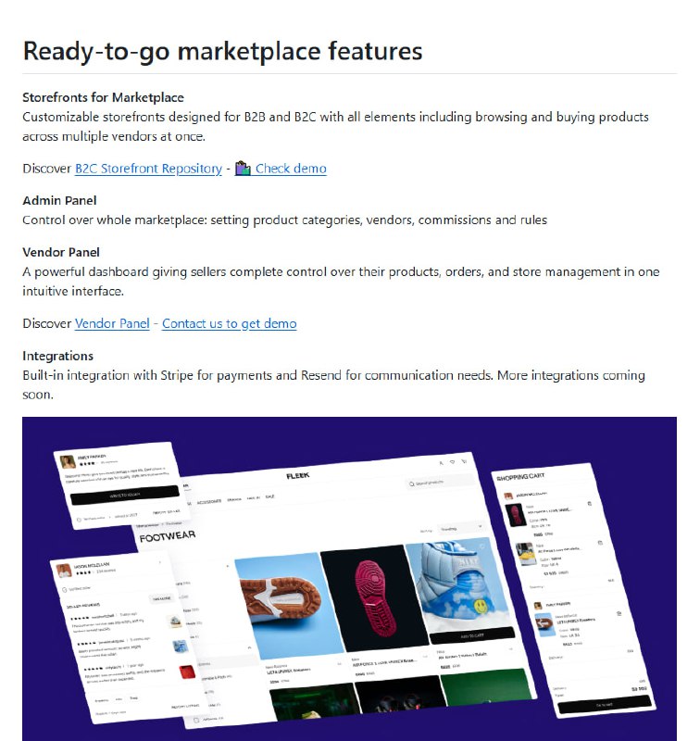Click the Check demo link

click(291, 169)
